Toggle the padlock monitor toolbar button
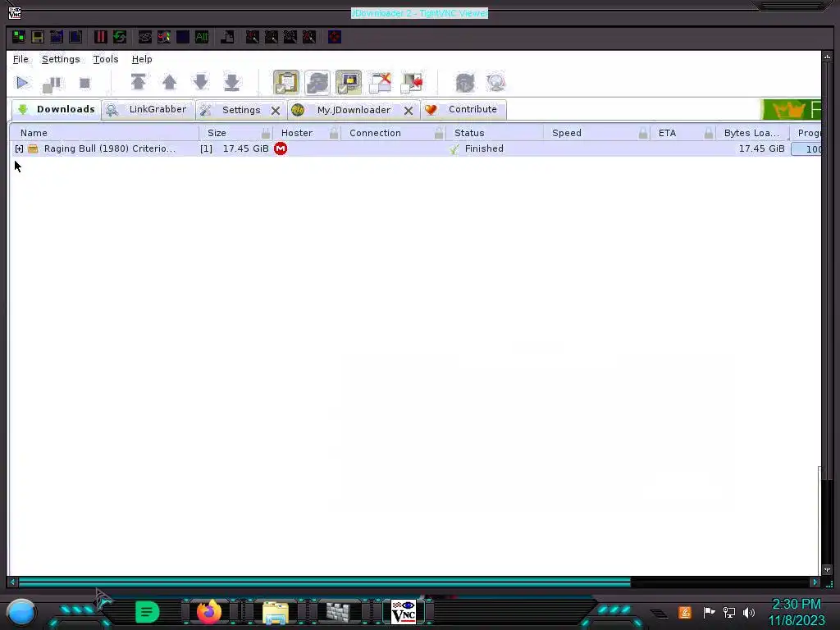Image resolution: width=840 pixels, height=630 pixels. [348, 83]
